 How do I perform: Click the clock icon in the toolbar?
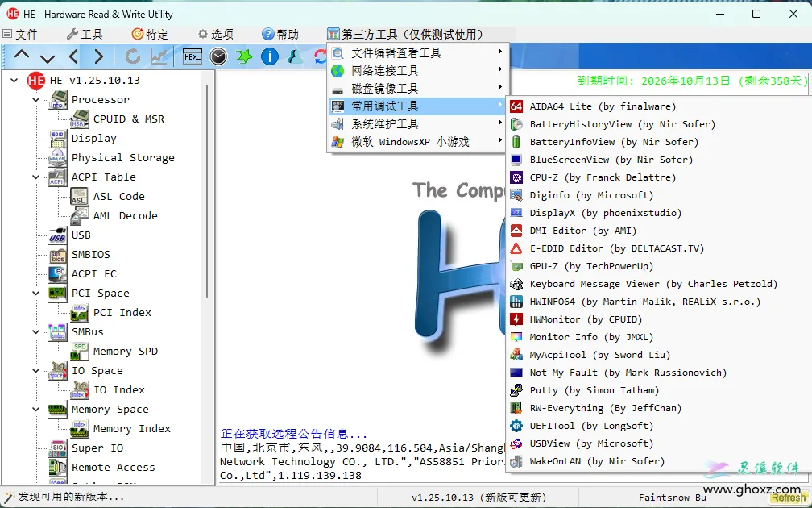217,56
